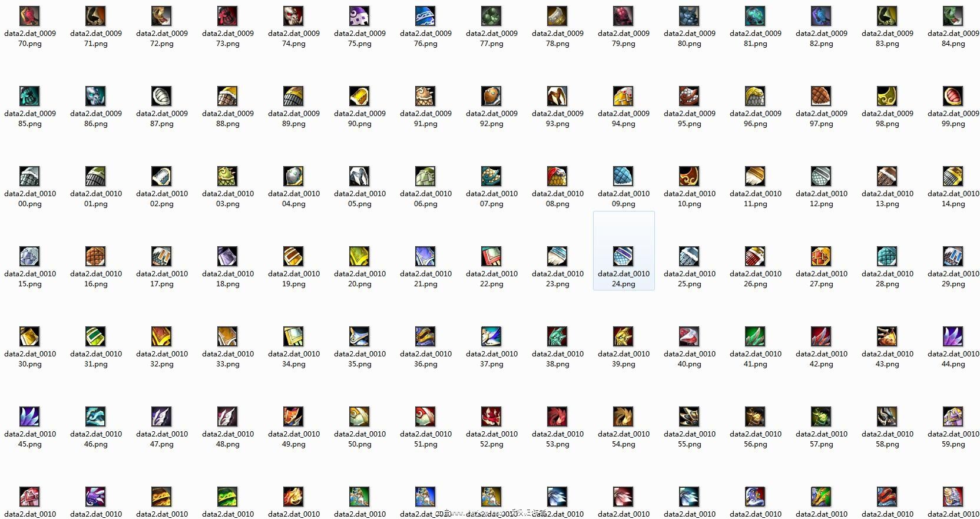Choose file data2.dat_000999.png
Viewport: 980px width, 519px height.
[x=953, y=96]
